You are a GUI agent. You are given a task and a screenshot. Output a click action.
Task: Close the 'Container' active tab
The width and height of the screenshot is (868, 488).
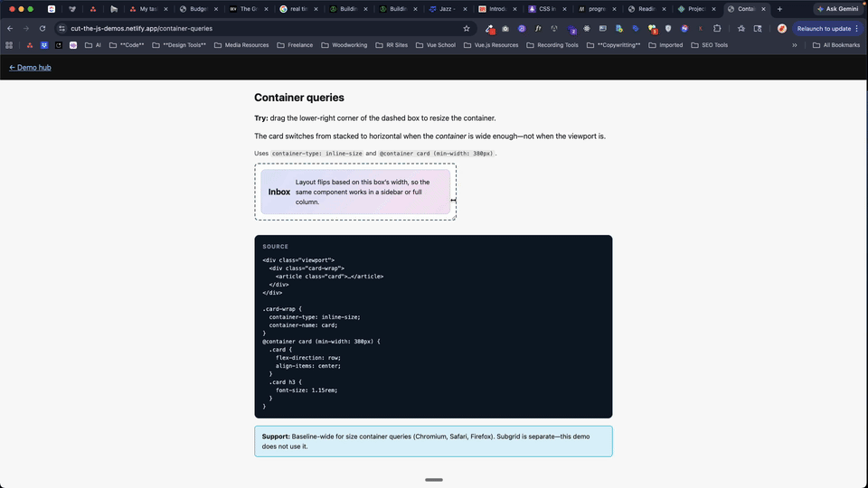[x=763, y=9]
